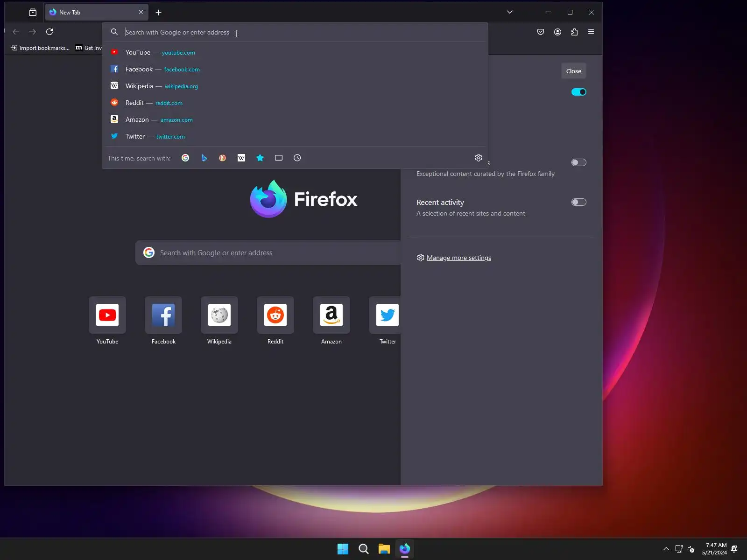The image size is (747, 560).
Task: Open the Extensions panel
Action: 574,32
